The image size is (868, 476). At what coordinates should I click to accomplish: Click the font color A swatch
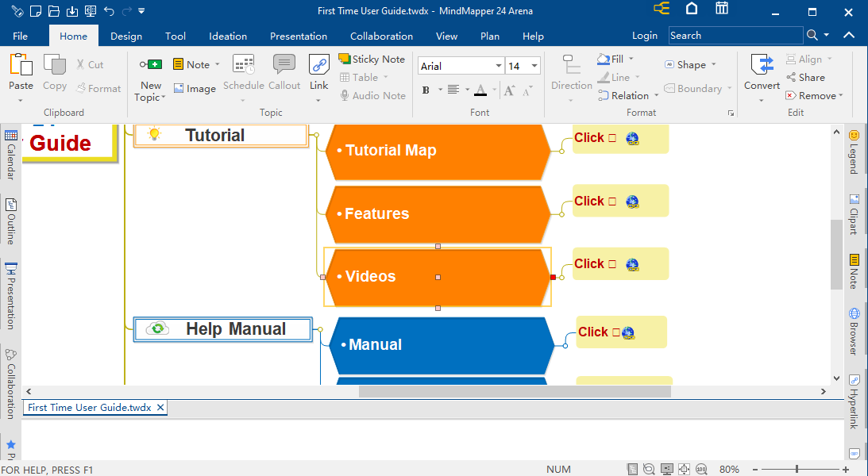pos(480,90)
